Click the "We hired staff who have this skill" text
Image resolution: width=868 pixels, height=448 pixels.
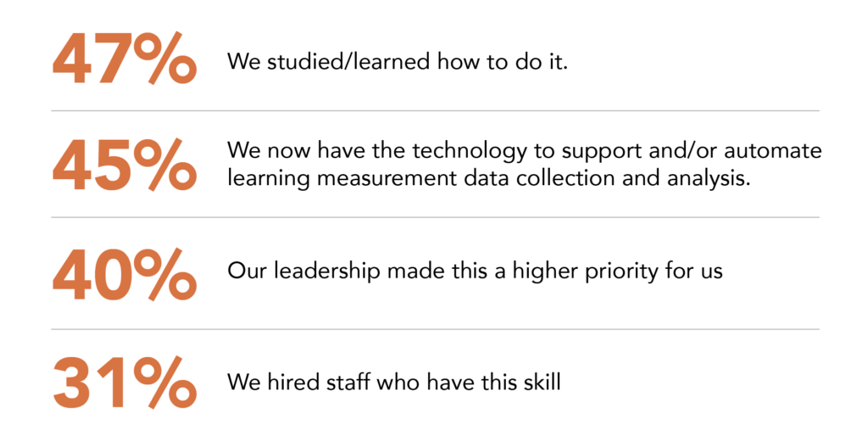394,383
